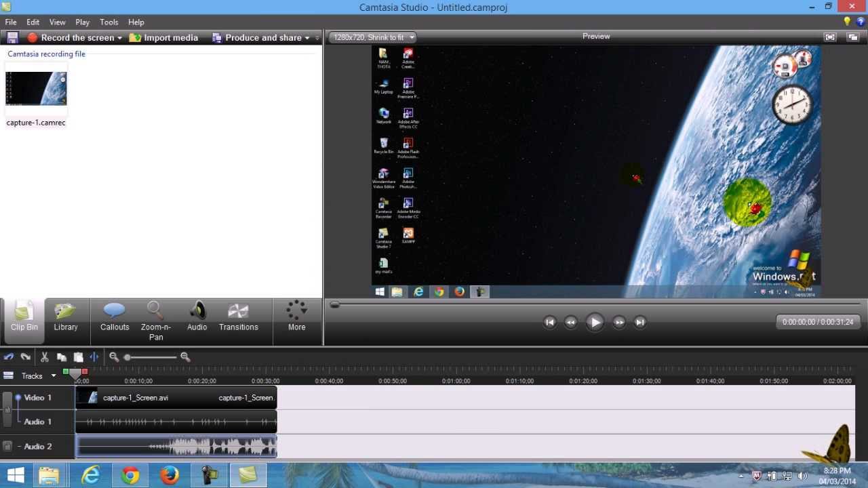Screen dimensions: 868x488
Task: Open the Edit menu
Action: (x=33, y=22)
